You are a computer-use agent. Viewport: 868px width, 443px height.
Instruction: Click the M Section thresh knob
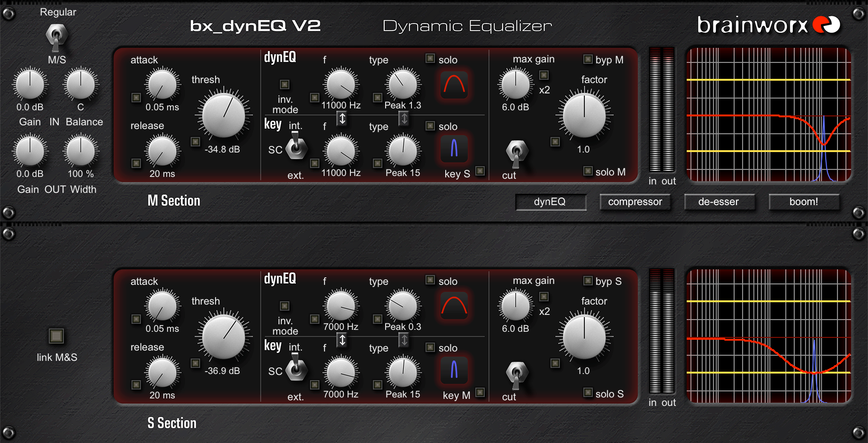[224, 115]
